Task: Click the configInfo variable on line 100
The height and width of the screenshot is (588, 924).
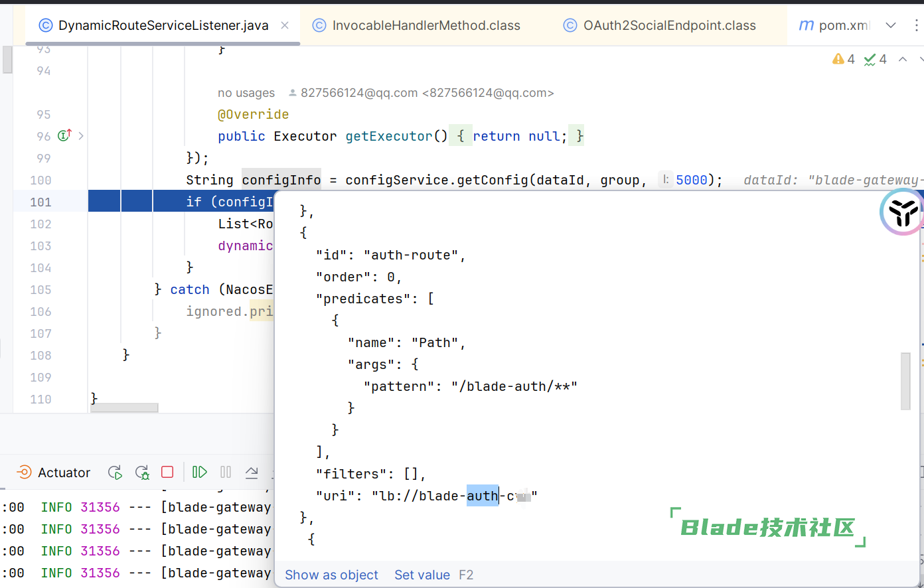Action: pyautogui.click(x=281, y=180)
